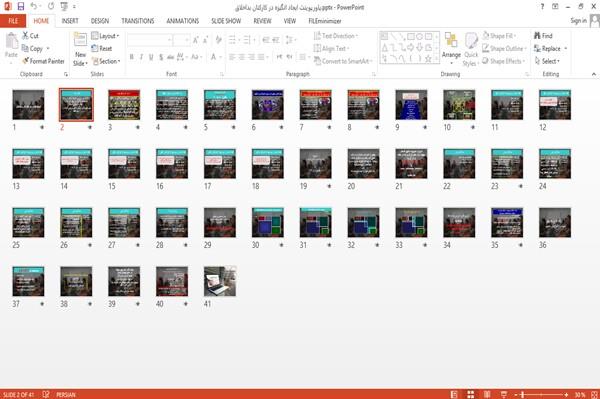Select slide 41 thumbnail

(220, 281)
